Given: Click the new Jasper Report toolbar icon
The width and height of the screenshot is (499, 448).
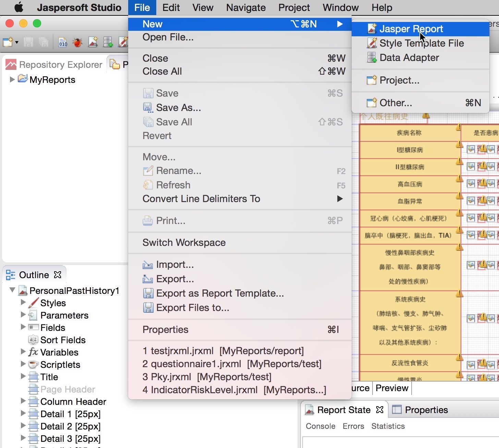Looking at the screenshot, I should pyautogui.click(x=93, y=42).
